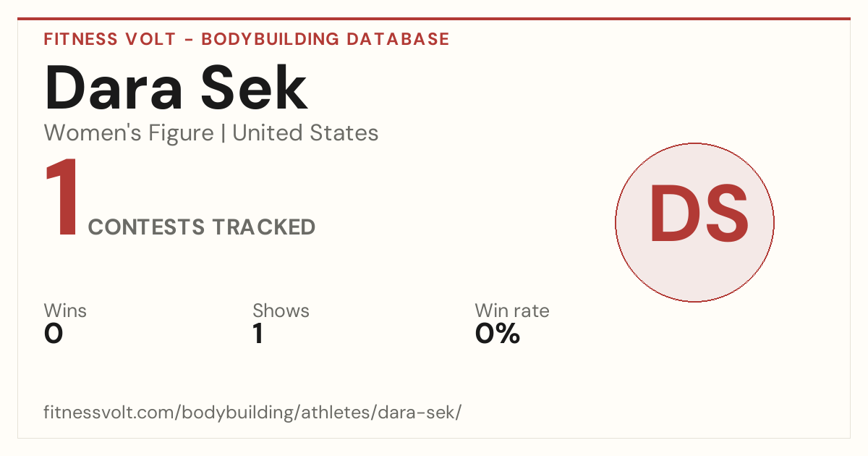Click the Shows label
The height and width of the screenshot is (456, 868).
(x=281, y=311)
